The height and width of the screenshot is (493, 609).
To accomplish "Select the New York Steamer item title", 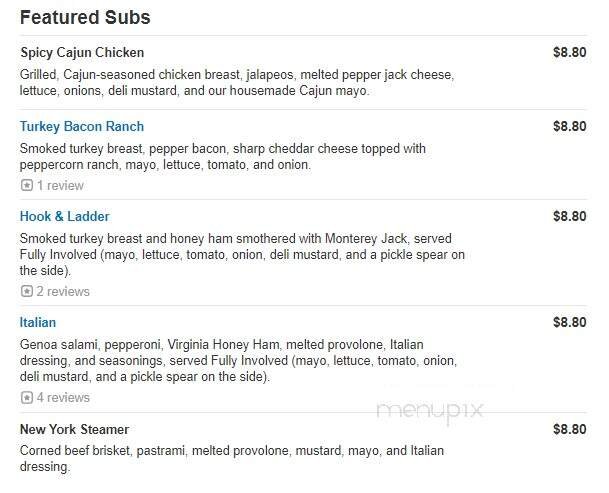I will pos(75,430).
